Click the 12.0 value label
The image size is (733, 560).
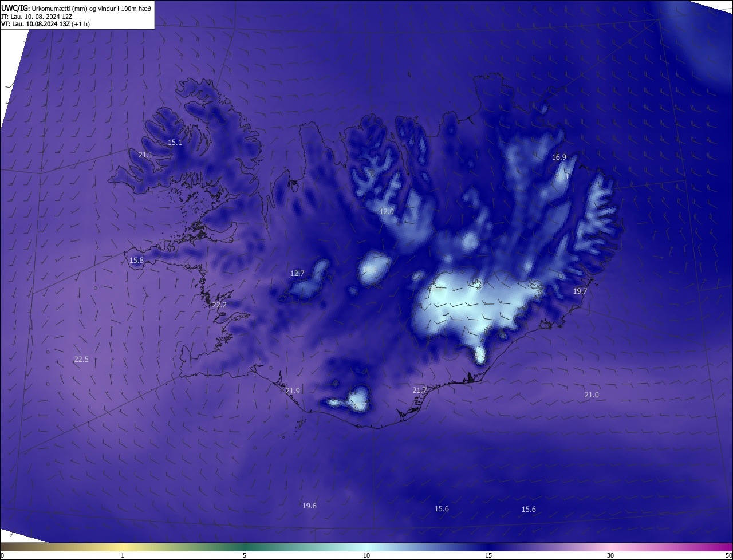tap(387, 212)
